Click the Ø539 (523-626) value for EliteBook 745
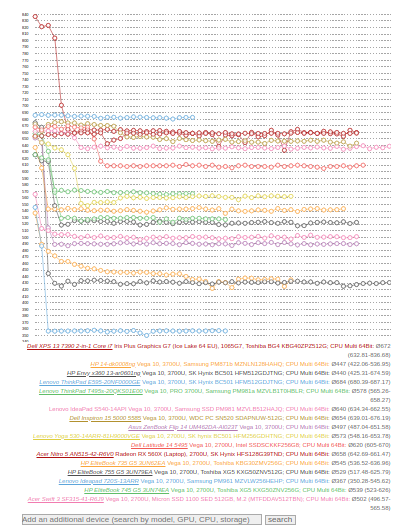Image resolution: width=402 pixels, height=527 pixels. tap(369, 490)
